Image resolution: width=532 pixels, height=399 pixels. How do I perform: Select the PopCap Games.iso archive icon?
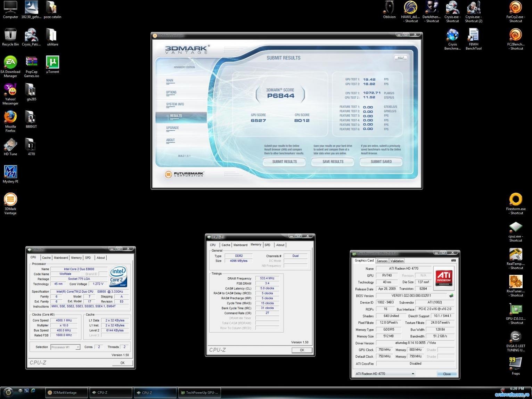tap(32, 66)
